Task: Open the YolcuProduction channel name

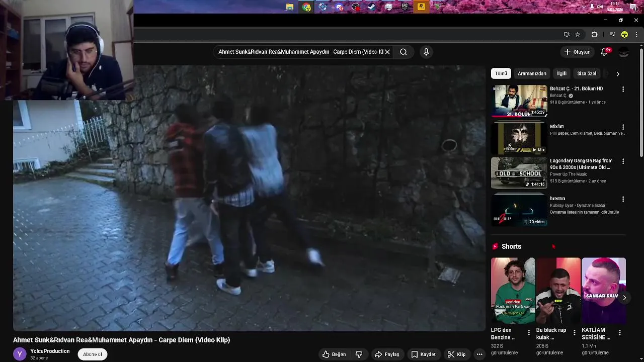Action: [50, 351]
